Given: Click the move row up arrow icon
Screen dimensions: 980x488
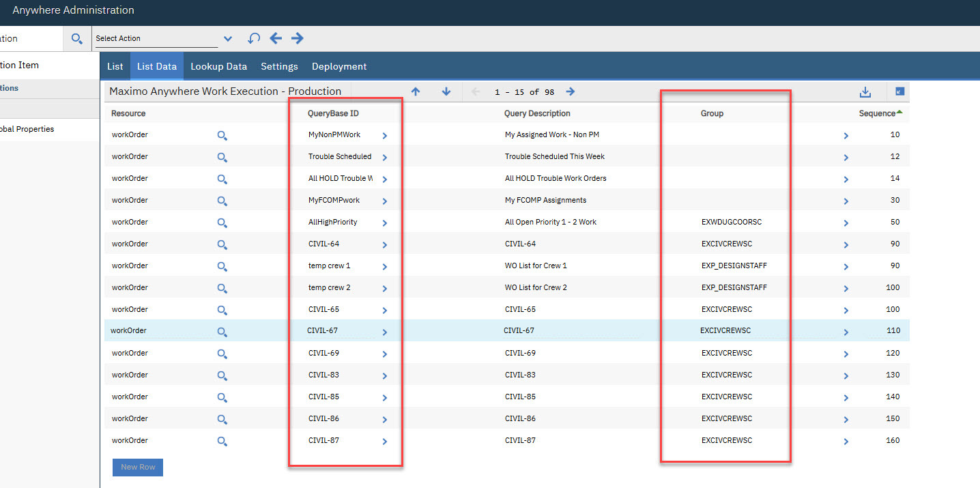Looking at the screenshot, I should (x=416, y=91).
